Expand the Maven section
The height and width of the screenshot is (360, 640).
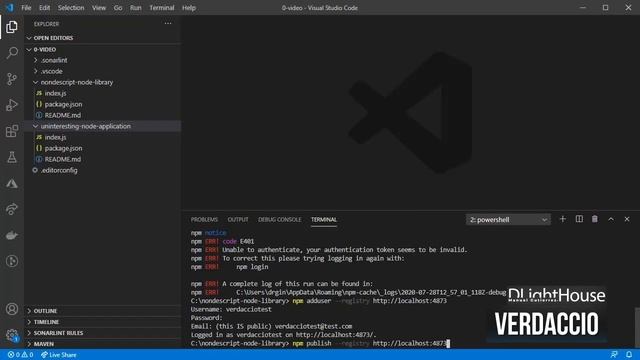click(102, 344)
